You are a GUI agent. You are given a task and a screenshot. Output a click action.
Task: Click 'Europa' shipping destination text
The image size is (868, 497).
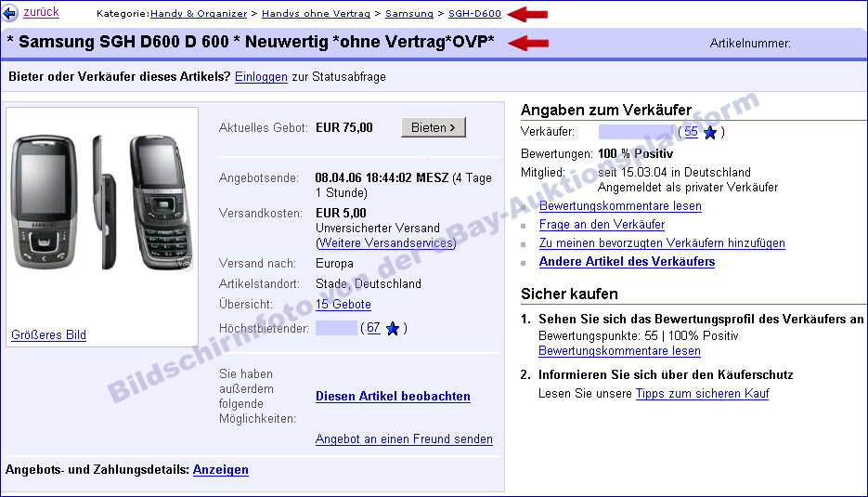pyautogui.click(x=334, y=264)
